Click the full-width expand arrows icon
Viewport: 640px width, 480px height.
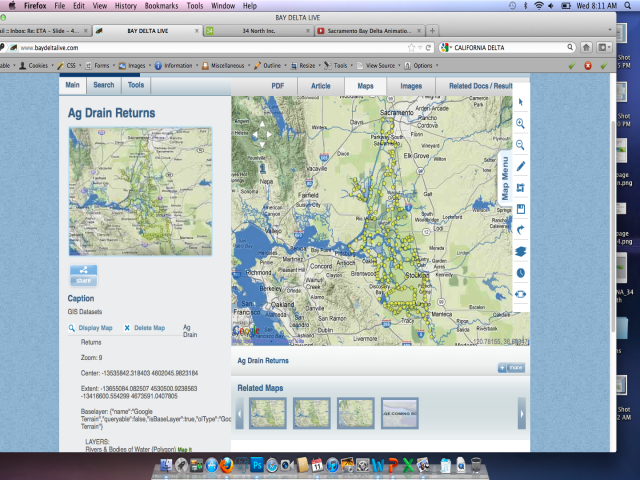click(520, 294)
